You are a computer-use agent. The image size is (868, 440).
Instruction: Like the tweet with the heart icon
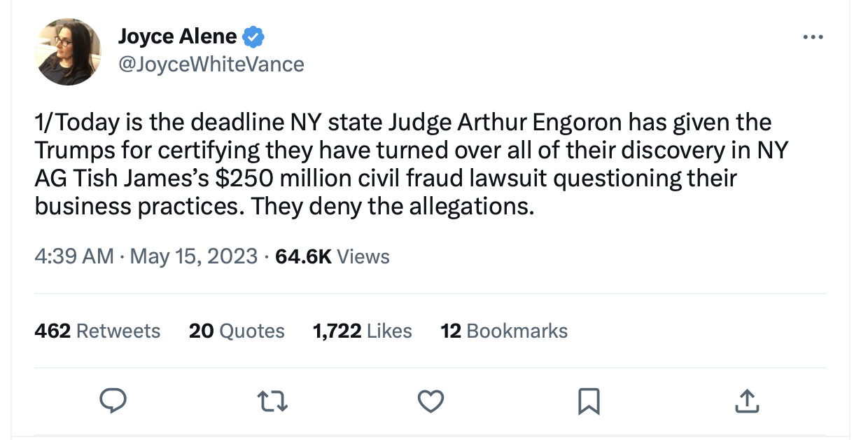[x=430, y=401]
